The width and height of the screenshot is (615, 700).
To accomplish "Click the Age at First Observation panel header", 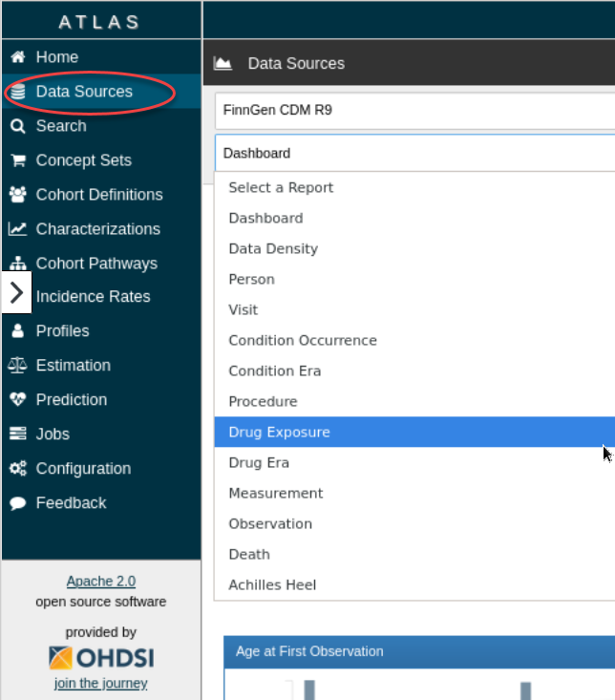I will 419,652.
